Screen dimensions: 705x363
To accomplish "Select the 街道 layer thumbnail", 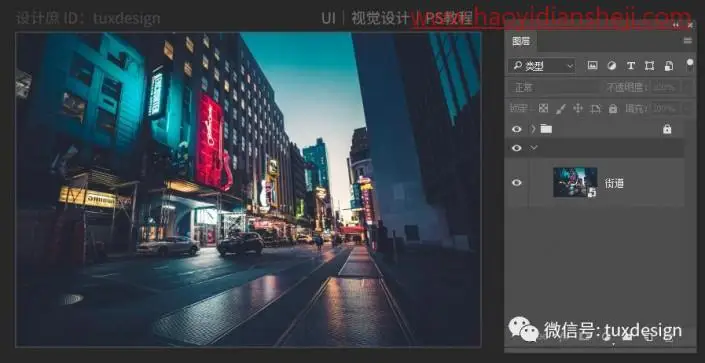I will click(x=575, y=182).
